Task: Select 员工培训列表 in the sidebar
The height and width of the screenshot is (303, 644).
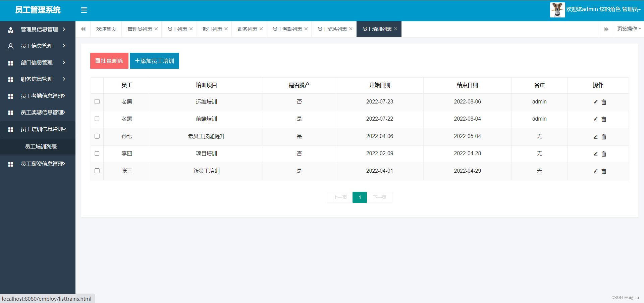Action: [x=41, y=147]
